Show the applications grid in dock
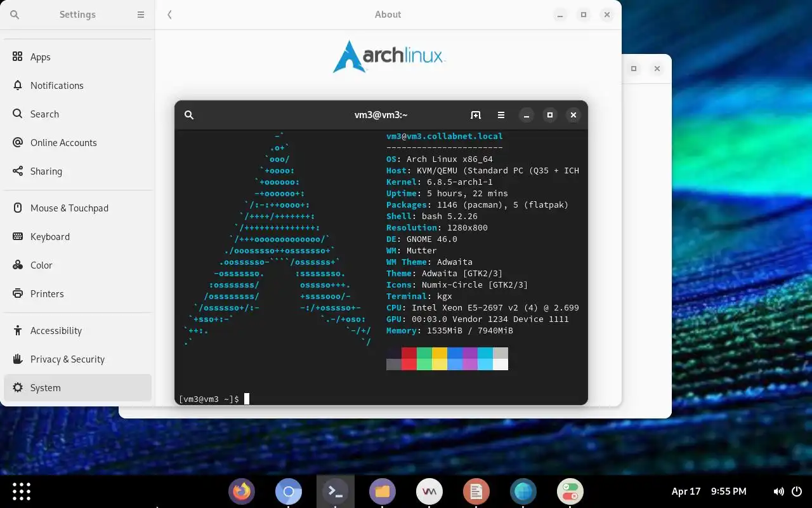 [22, 491]
